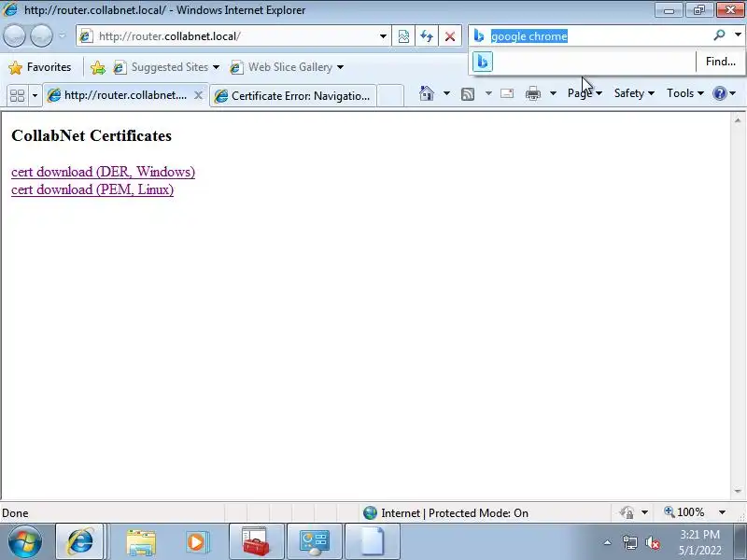Download cert (DER, Windows) link
The image size is (747, 560).
tap(103, 172)
